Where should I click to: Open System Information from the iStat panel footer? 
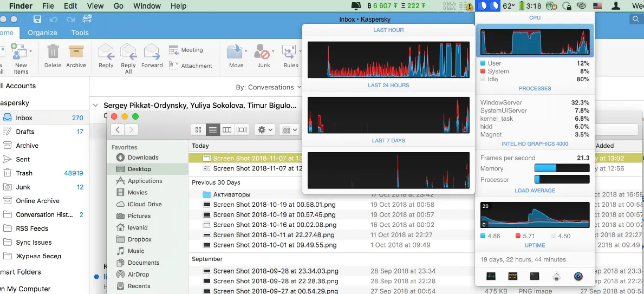point(556,276)
